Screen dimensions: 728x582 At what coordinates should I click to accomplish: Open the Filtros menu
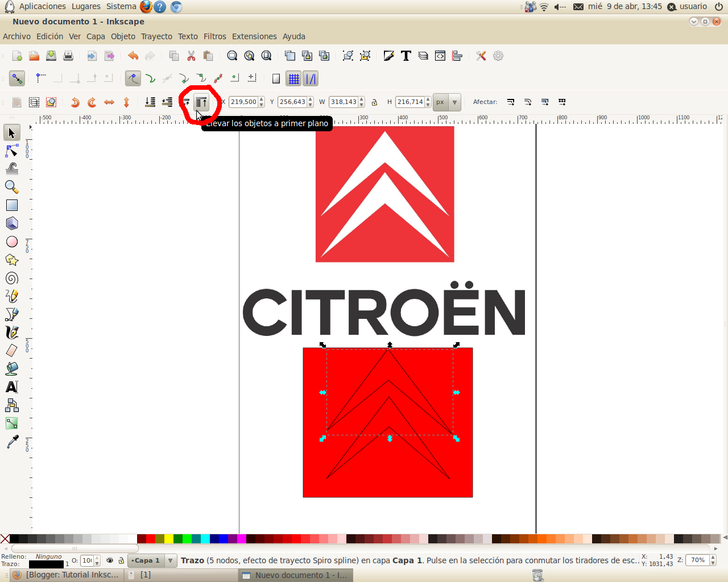(x=214, y=36)
